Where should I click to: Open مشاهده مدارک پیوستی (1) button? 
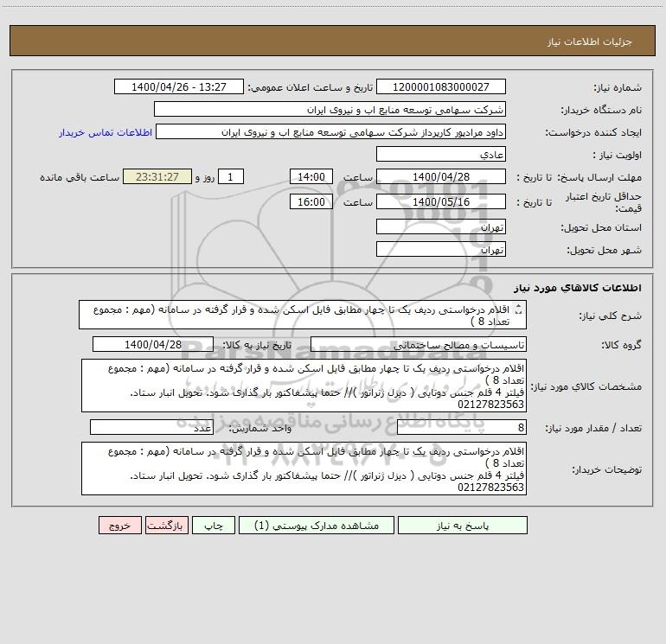pyautogui.click(x=317, y=525)
